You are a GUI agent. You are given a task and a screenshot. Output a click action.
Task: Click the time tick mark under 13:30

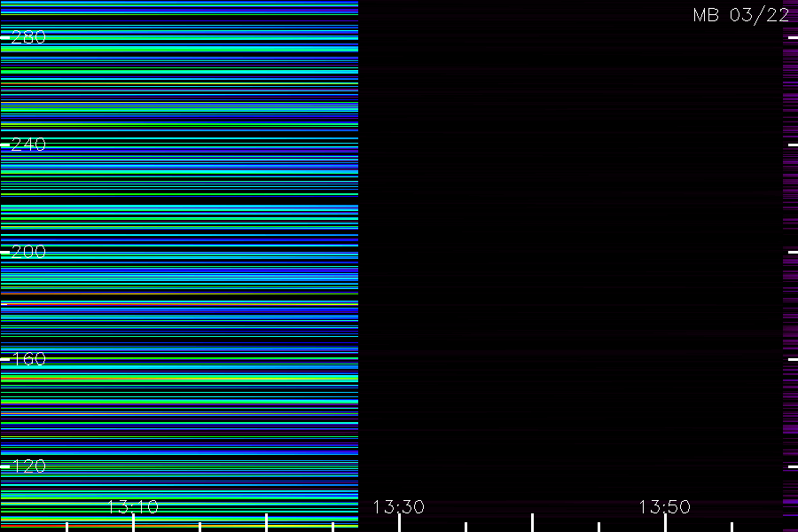pyautogui.click(x=399, y=523)
